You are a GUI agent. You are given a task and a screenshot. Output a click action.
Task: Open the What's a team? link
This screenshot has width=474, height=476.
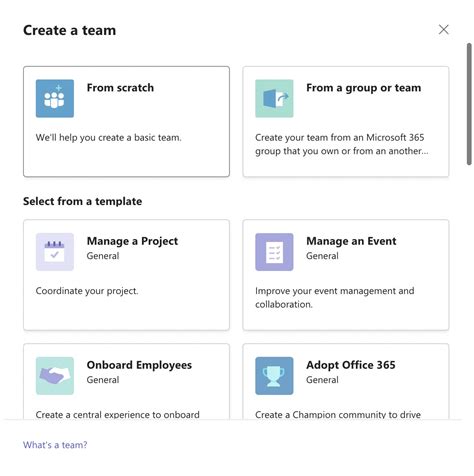coord(55,445)
